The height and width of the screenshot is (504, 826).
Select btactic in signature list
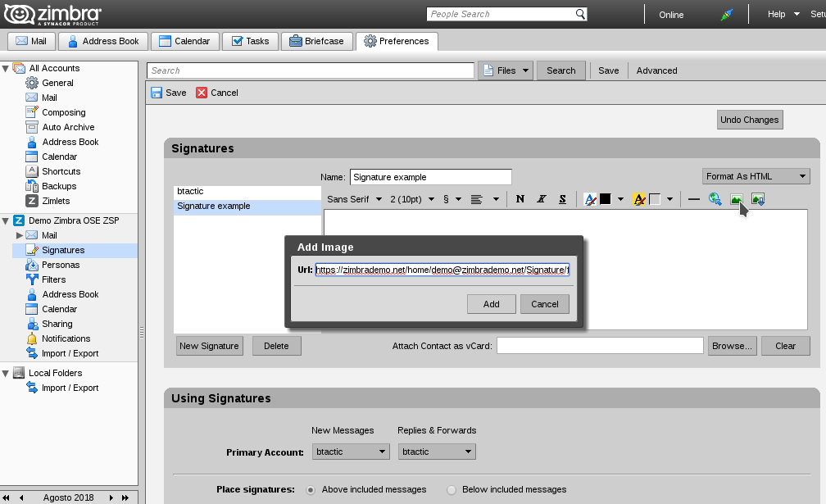coord(247,191)
